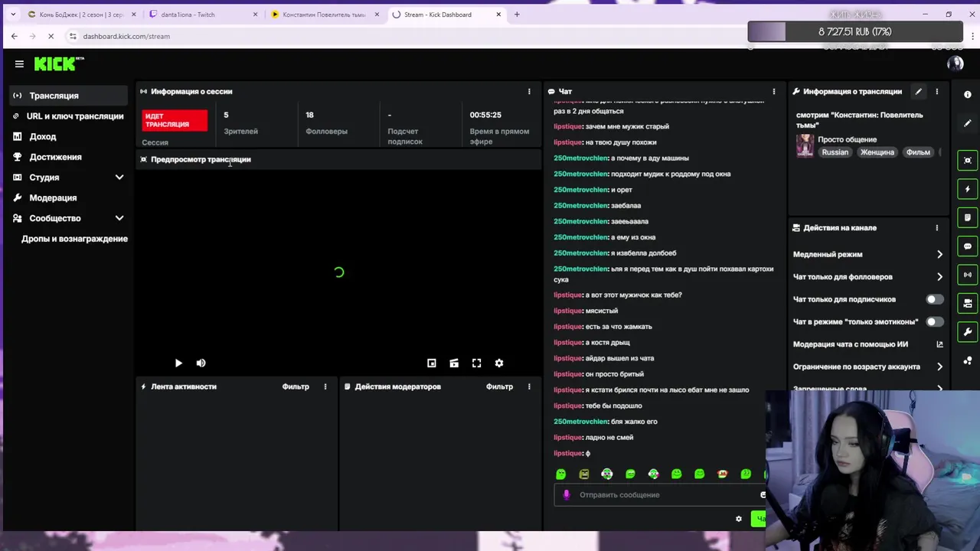This screenshot has width=980, height=551.
Task: Open browser tab list dropdown arrow
Action: pyautogui.click(x=13, y=15)
